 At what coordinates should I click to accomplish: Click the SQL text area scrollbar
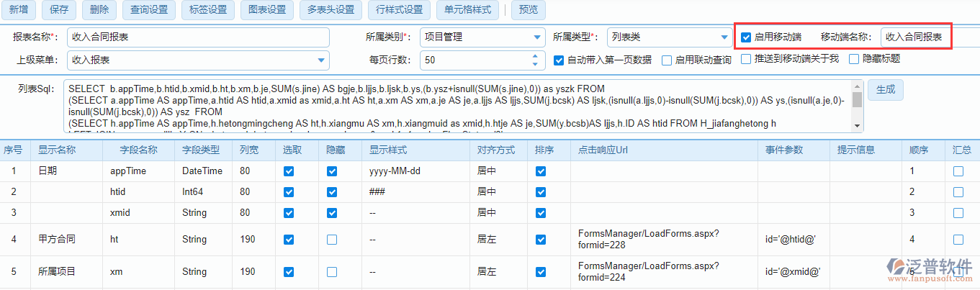[857, 106]
